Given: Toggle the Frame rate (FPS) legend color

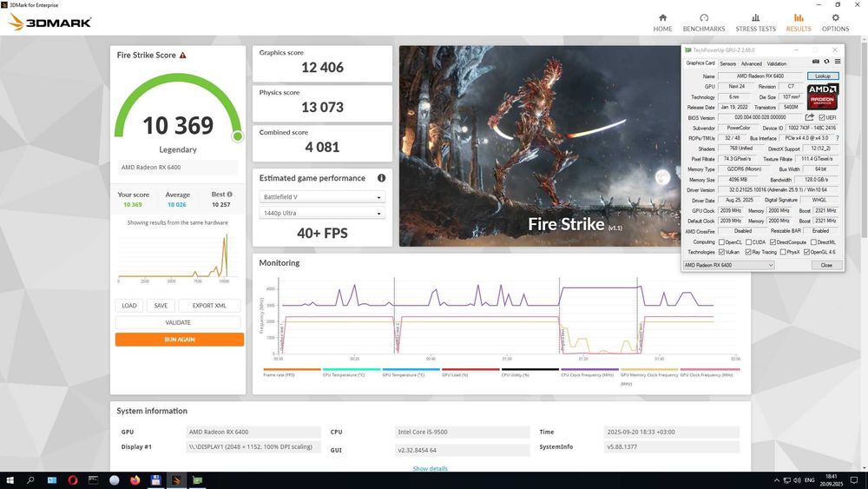Looking at the screenshot, I should coord(293,369).
